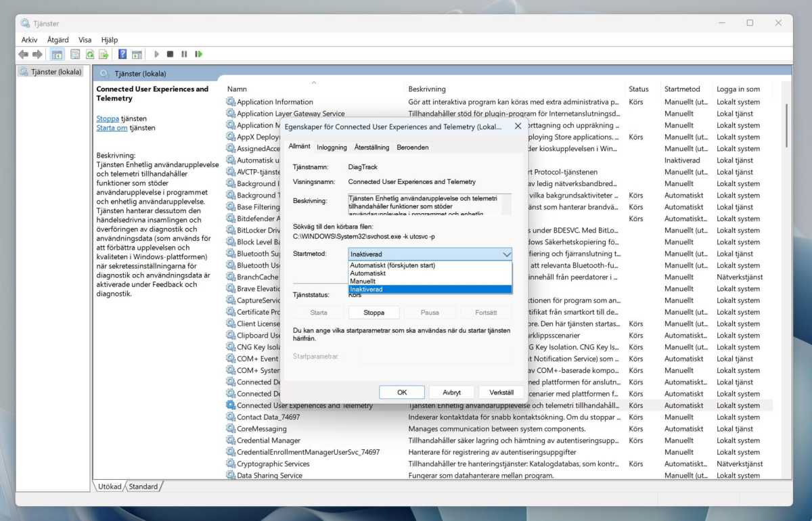The height and width of the screenshot is (521, 812).
Task: Click the Verkställ button
Action: pyautogui.click(x=501, y=392)
